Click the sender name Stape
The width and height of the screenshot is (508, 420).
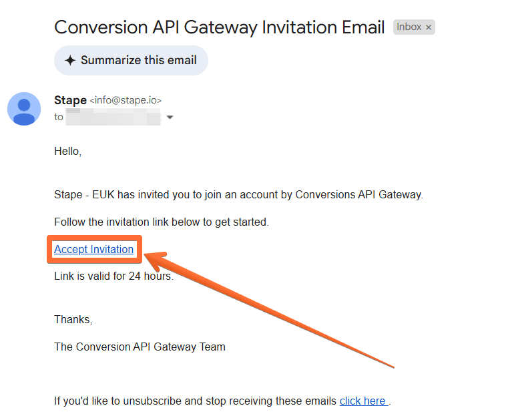point(70,100)
